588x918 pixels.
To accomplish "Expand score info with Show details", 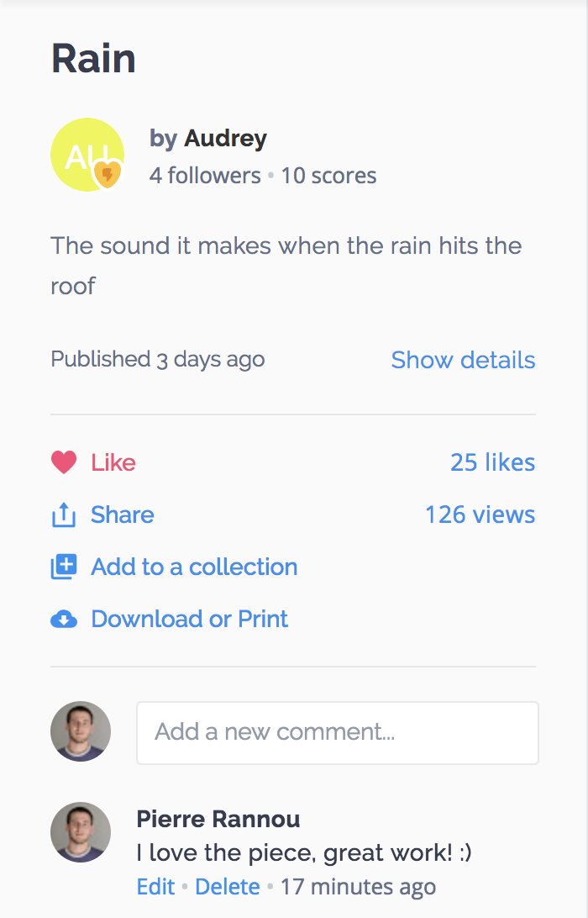I will coord(463,360).
